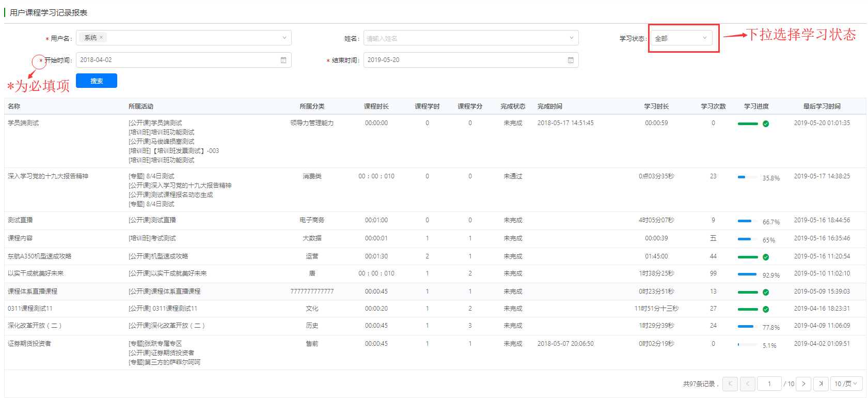868x398 pixels.
Task: Click category 电子商务
Action: pos(312,220)
